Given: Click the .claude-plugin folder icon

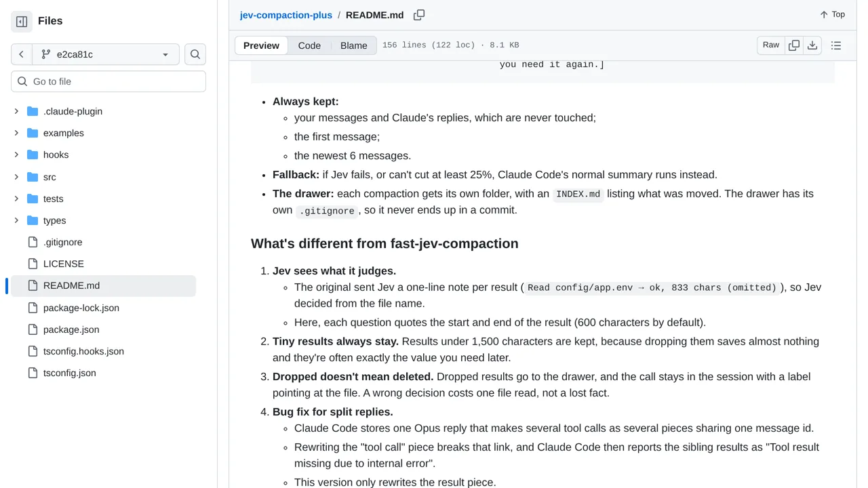Looking at the screenshot, I should 33,111.
